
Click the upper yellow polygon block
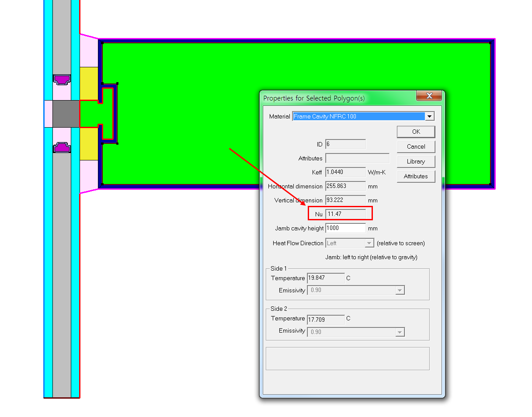click(x=89, y=83)
